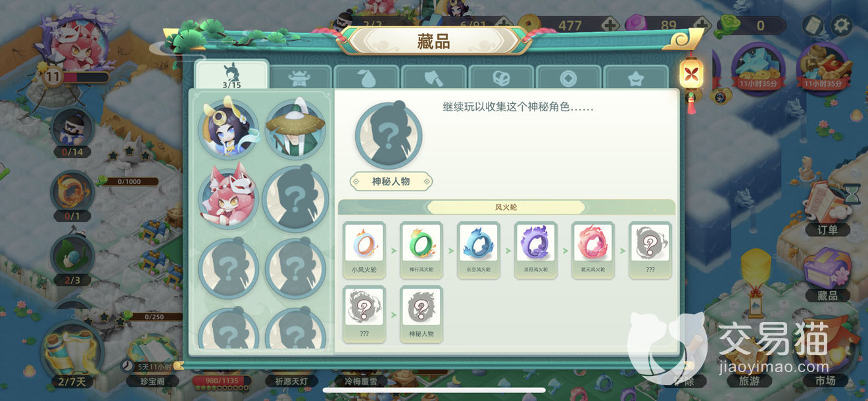868x401 pixels.
Task: Switch to the pear fruit tab
Action: pyautogui.click(x=366, y=78)
